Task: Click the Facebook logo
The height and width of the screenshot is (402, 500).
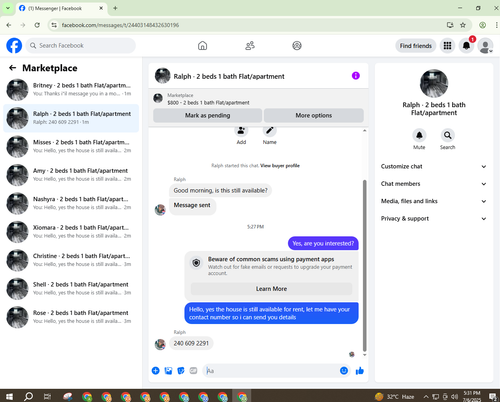Action: (x=14, y=46)
